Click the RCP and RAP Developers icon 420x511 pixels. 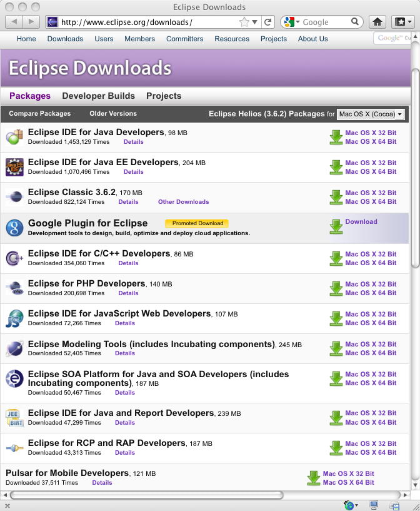click(14, 448)
